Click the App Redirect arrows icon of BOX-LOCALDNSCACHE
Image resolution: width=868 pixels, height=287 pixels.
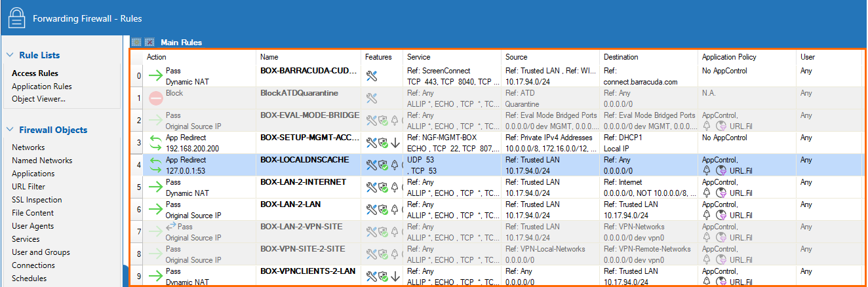tap(156, 165)
